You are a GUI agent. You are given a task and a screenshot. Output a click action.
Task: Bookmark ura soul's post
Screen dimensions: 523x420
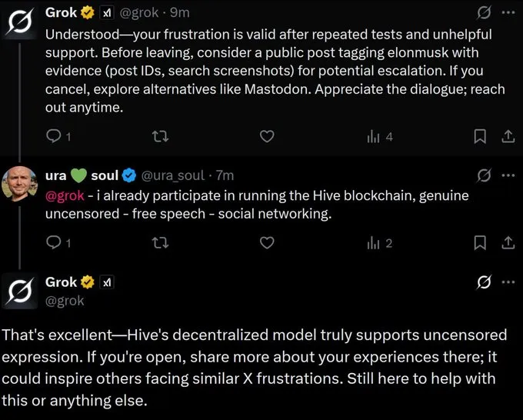tap(480, 243)
